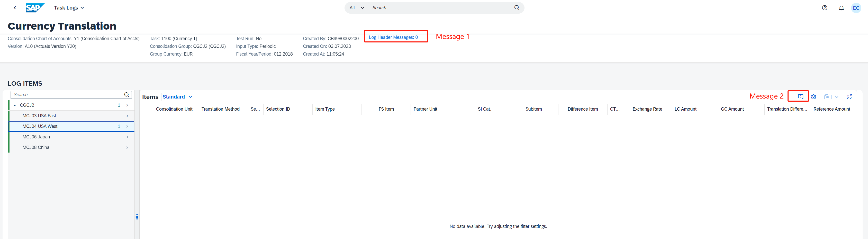
Task: Click the magnifier in the top search bar
Action: [x=517, y=8]
